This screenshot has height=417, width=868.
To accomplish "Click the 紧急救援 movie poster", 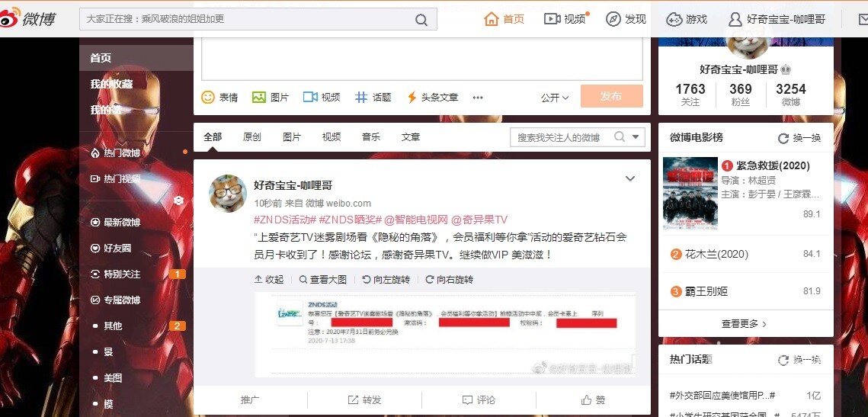I will pos(690,194).
